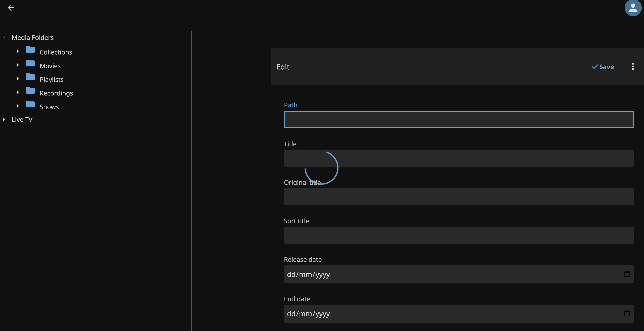This screenshot has height=331, width=644.
Task: Select Shows in the folder tree
Action: [49, 107]
